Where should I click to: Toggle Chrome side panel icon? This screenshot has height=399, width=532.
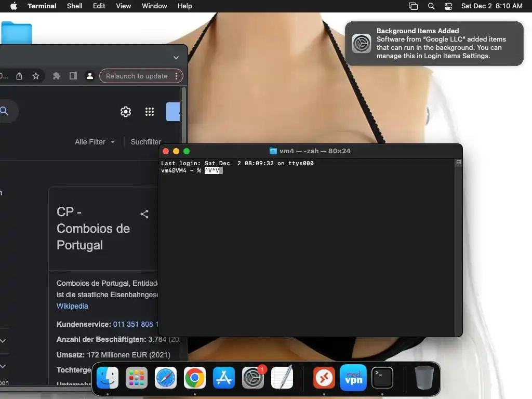(73, 76)
